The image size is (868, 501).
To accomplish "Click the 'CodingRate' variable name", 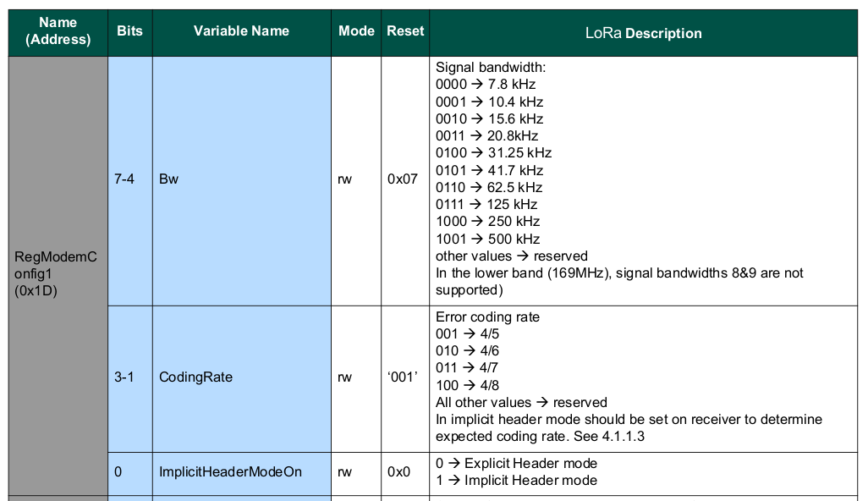I will coord(195,377).
